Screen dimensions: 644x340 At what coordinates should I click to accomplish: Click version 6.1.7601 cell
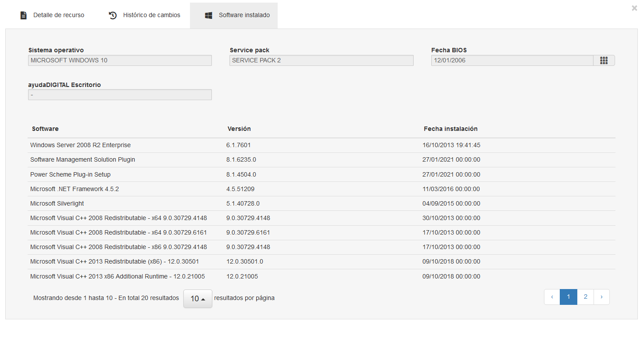[x=239, y=145]
